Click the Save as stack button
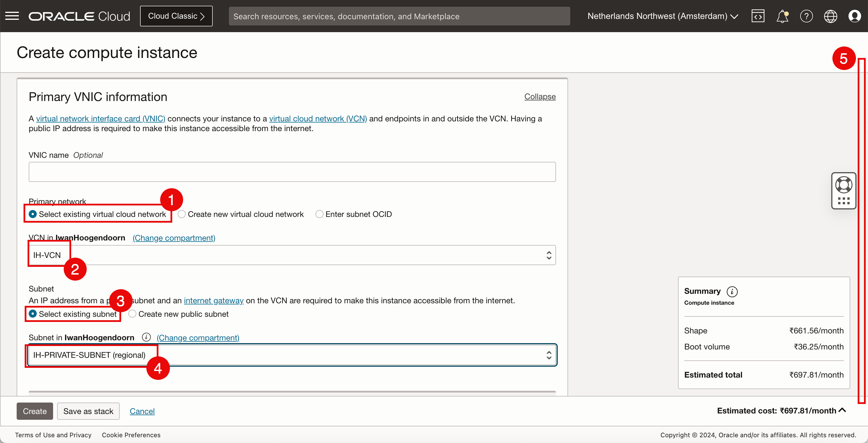Image resolution: width=868 pixels, height=443 pixels. (88, 411)
